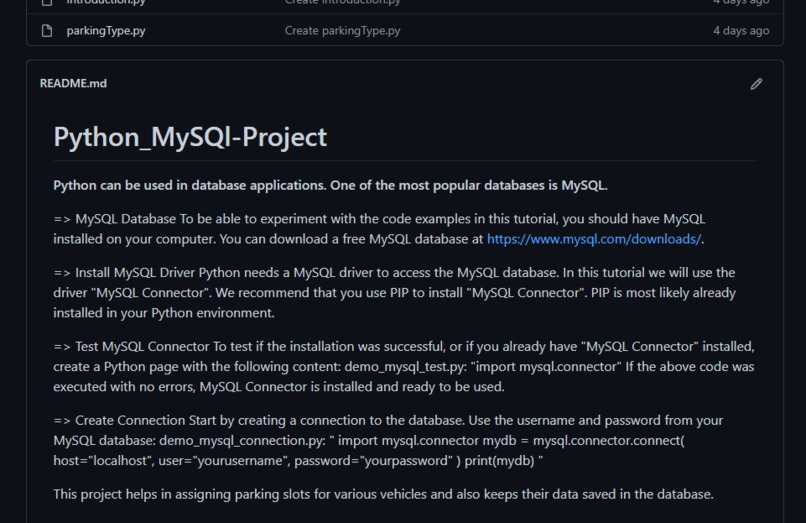Click the timestamp on the introduction.py row
The width and height of the screenshot is (806, 523).
(741, 2)
